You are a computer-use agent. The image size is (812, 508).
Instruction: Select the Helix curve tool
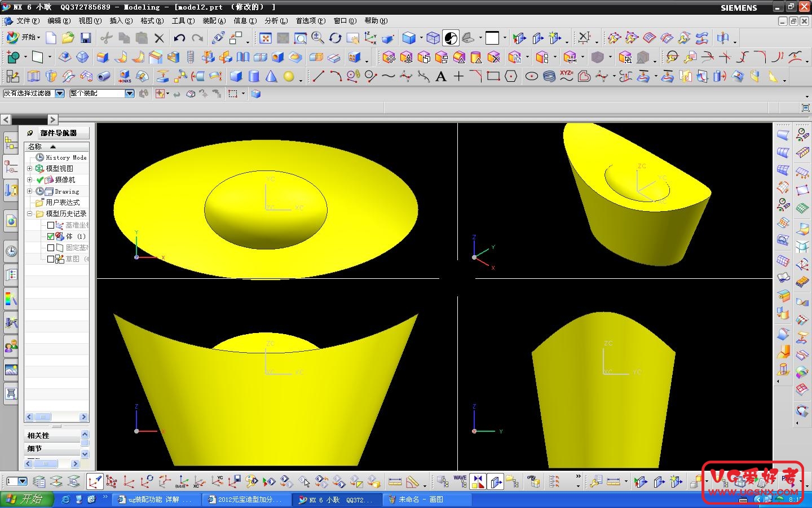pyautogui.click(x=549, y=76)
